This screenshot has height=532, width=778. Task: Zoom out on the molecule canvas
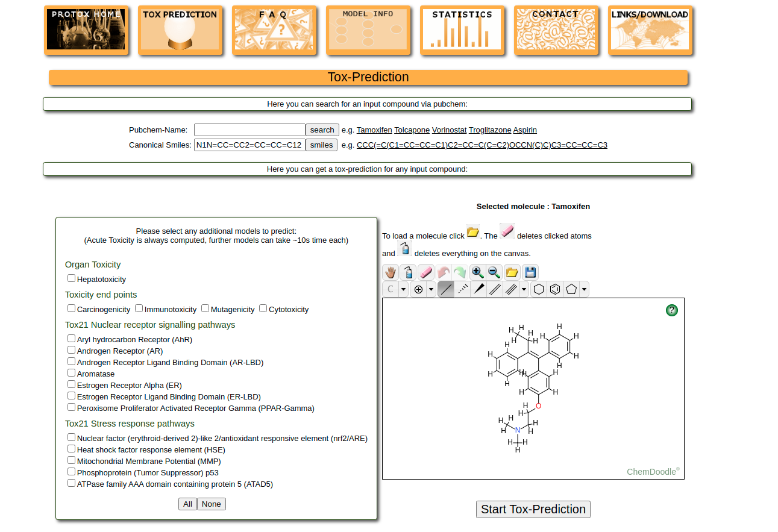494,272
